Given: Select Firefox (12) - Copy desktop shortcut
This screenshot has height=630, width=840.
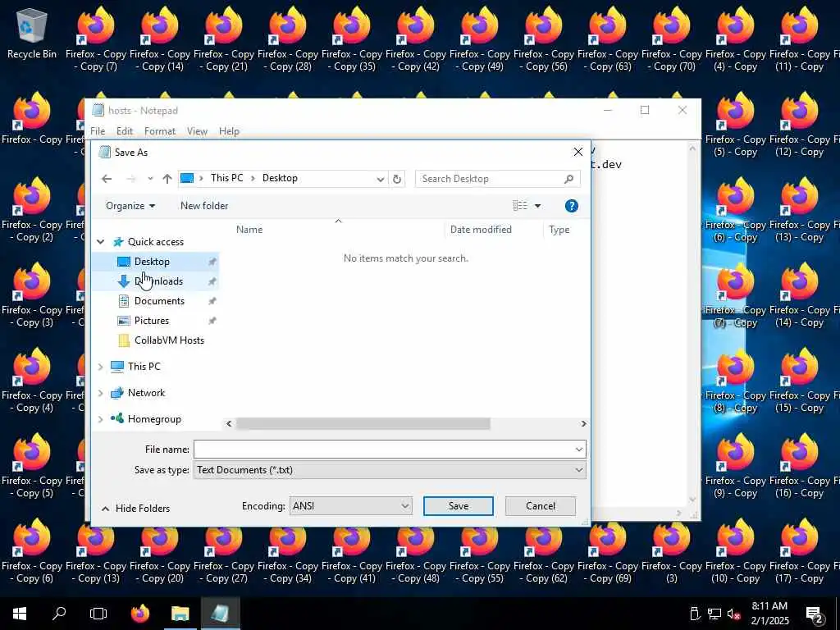Looking at the screenshot, I should 799,125.
